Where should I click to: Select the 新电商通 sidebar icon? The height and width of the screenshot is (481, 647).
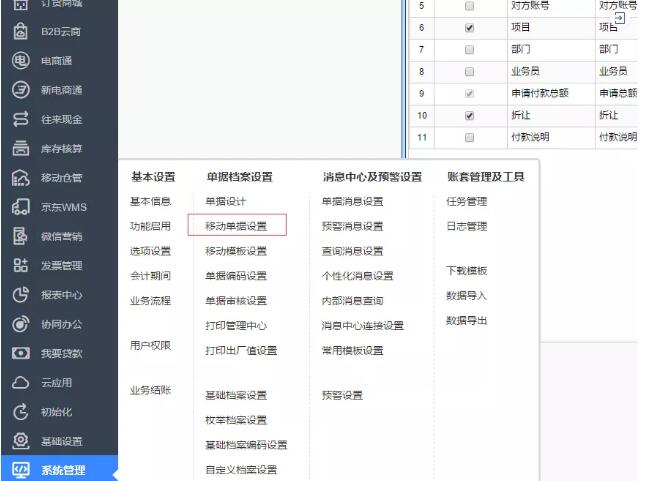21,90
